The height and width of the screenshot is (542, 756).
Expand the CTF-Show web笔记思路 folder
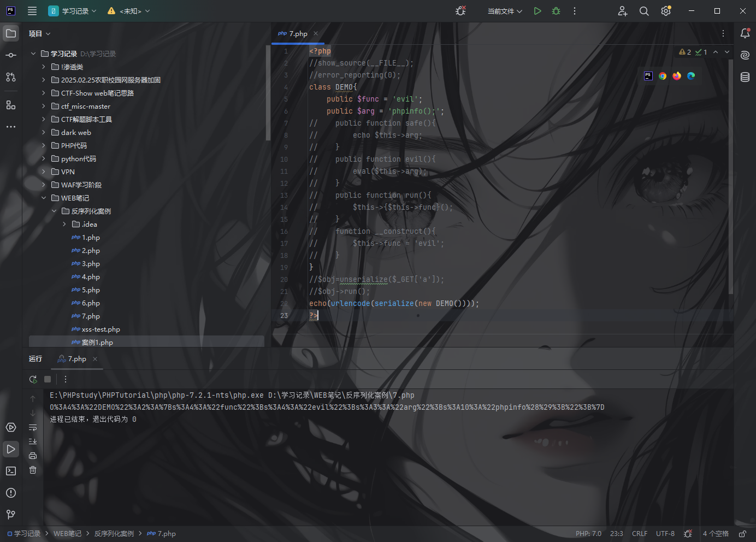pyautogui.click(x=44, y=93)
